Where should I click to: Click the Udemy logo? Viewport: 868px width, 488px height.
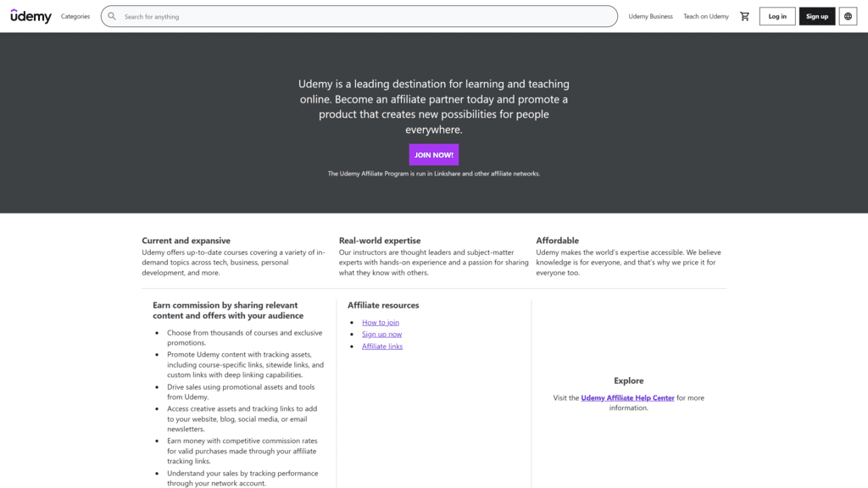click(31, 16)
